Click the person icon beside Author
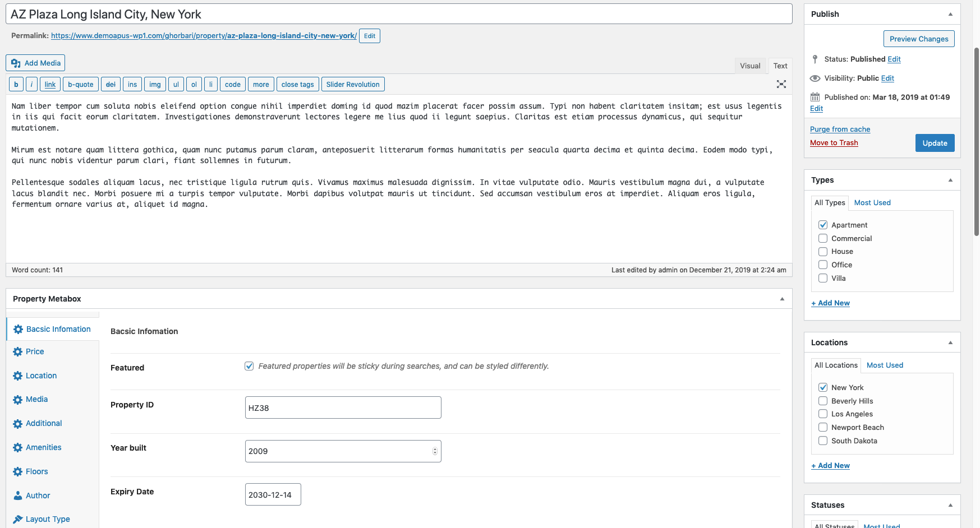The width and height of the screenshot is (980, 528). tap(18, 496)
